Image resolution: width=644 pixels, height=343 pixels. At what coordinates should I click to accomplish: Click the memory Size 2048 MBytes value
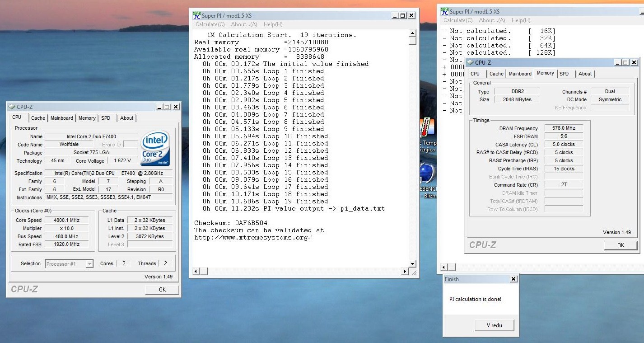point(517,99)
